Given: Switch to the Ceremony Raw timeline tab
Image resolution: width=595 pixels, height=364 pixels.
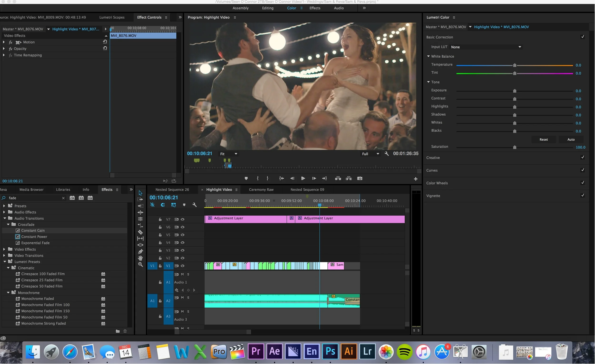Looking at the screenshot, I should 261,189.
